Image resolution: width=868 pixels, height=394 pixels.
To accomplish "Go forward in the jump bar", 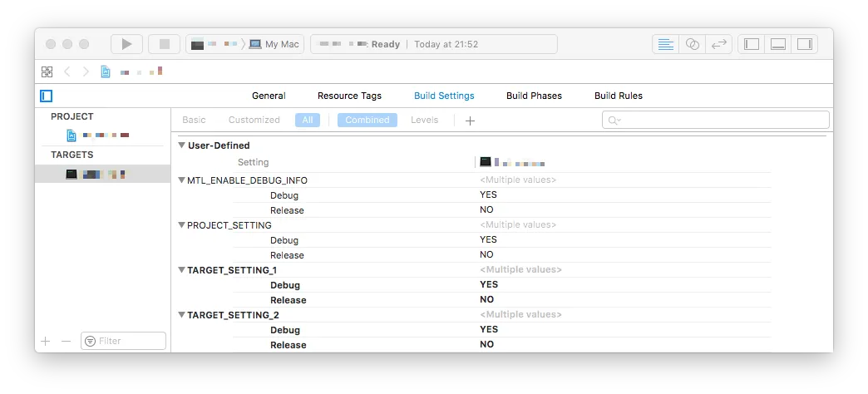I will point(86,72).
